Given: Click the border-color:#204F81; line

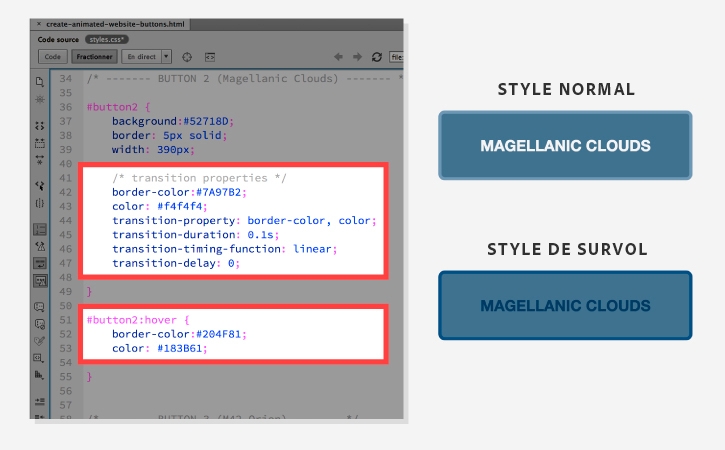Looking at the screenshot, I should (179, 334).
